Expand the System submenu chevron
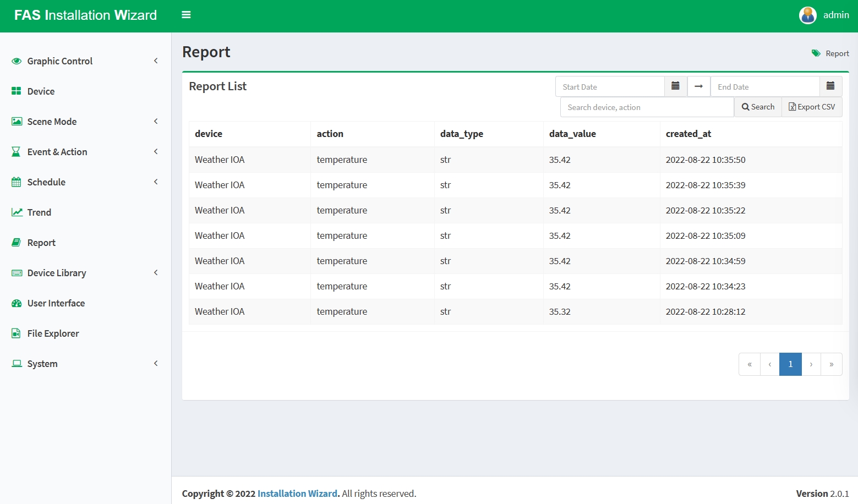 [x=156, y=364]
